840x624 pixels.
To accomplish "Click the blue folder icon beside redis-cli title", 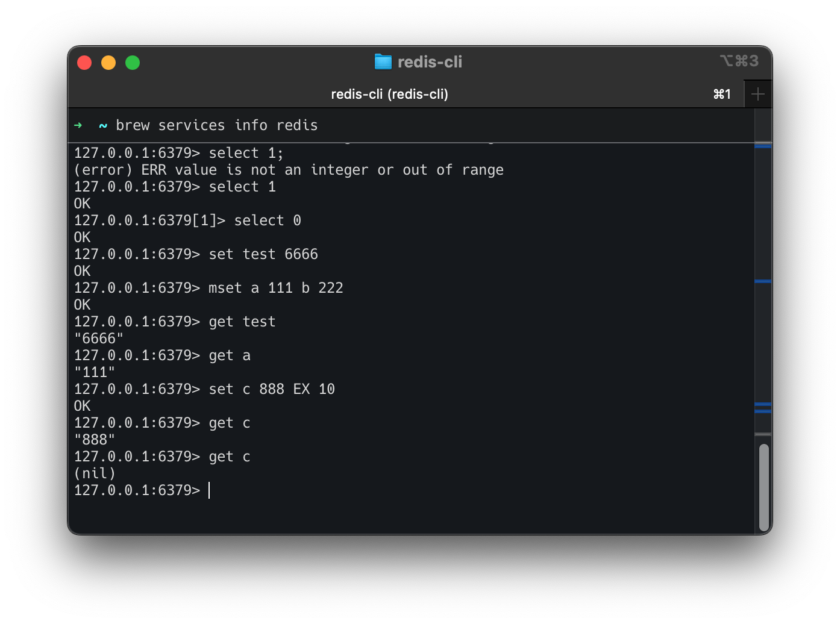I will coord(383,61).
